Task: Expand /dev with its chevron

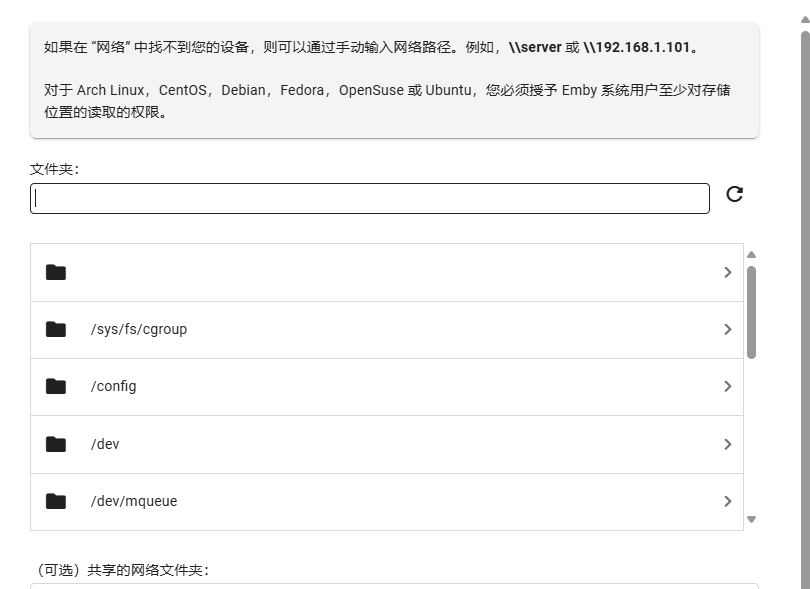Action: tap(727, 444)
